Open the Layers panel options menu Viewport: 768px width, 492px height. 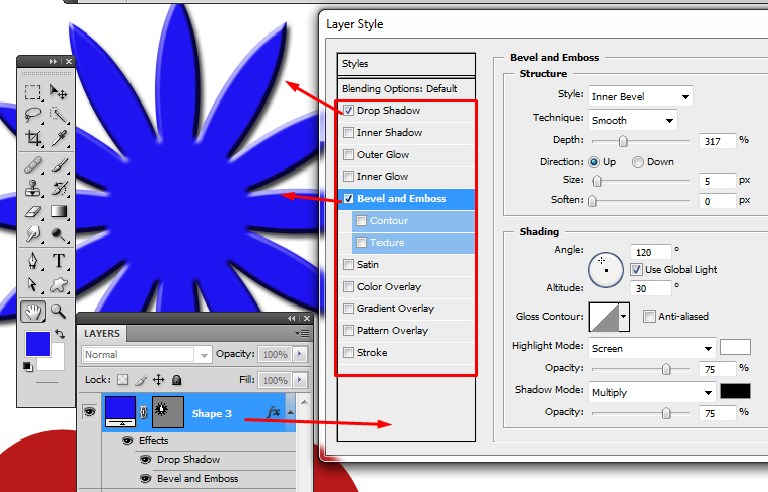point(302,333)
